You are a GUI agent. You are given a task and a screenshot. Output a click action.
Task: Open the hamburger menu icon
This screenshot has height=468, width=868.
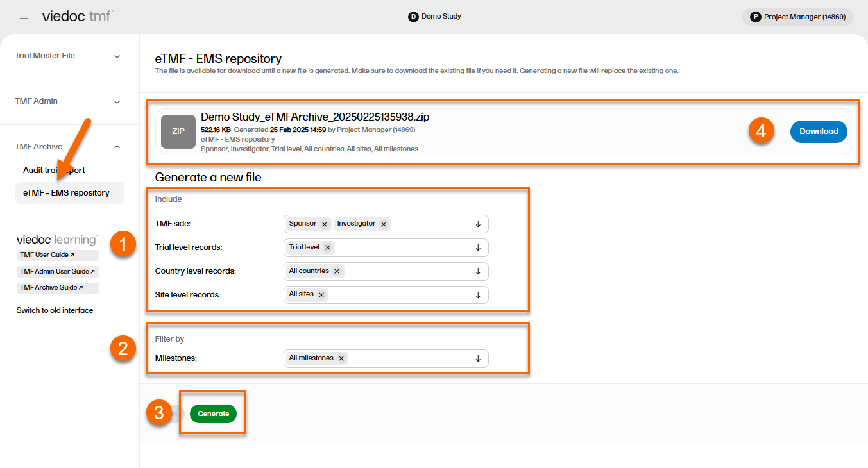pos(24,17)
